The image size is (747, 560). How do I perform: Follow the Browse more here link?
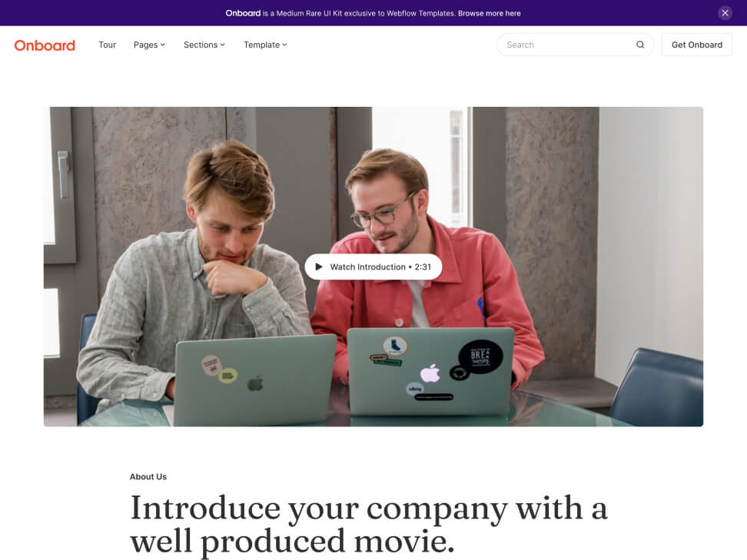tap(490, 13)
